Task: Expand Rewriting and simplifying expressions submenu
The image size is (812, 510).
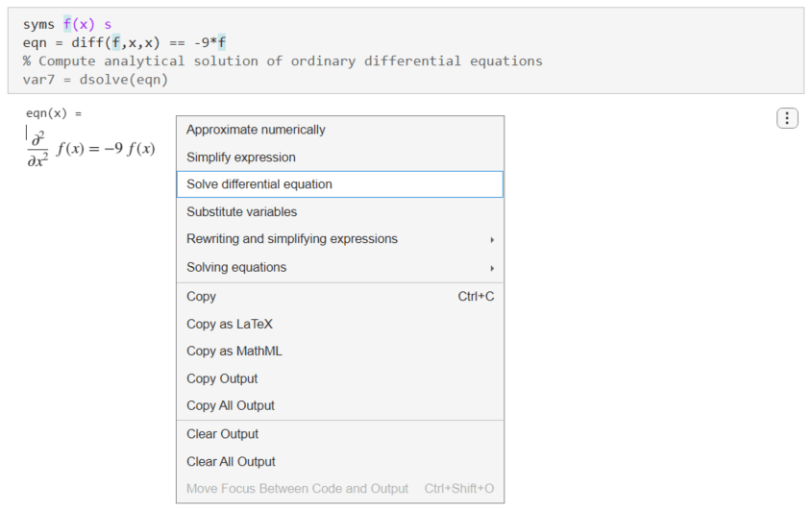Action: coord(292,239)
